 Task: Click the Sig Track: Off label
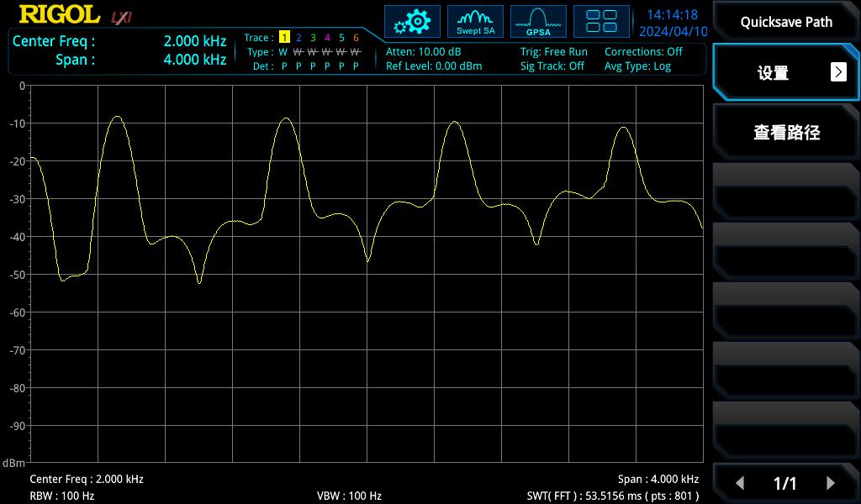pos(552,66)
